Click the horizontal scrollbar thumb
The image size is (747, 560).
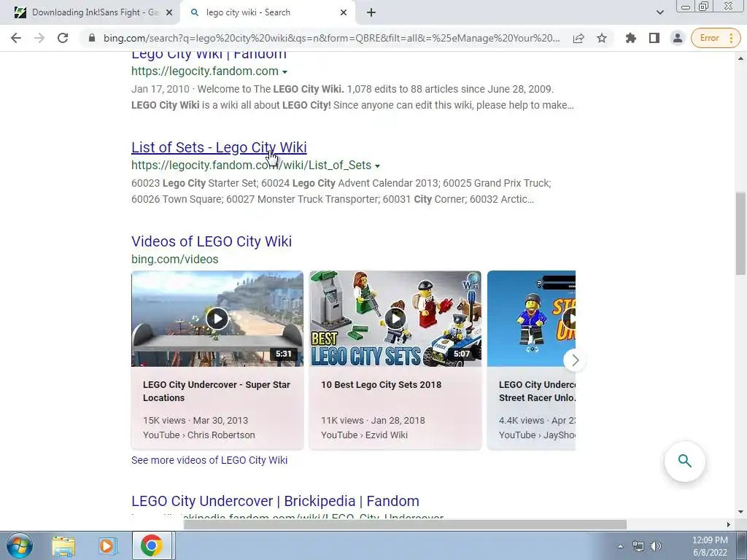(x=405, y=525)
